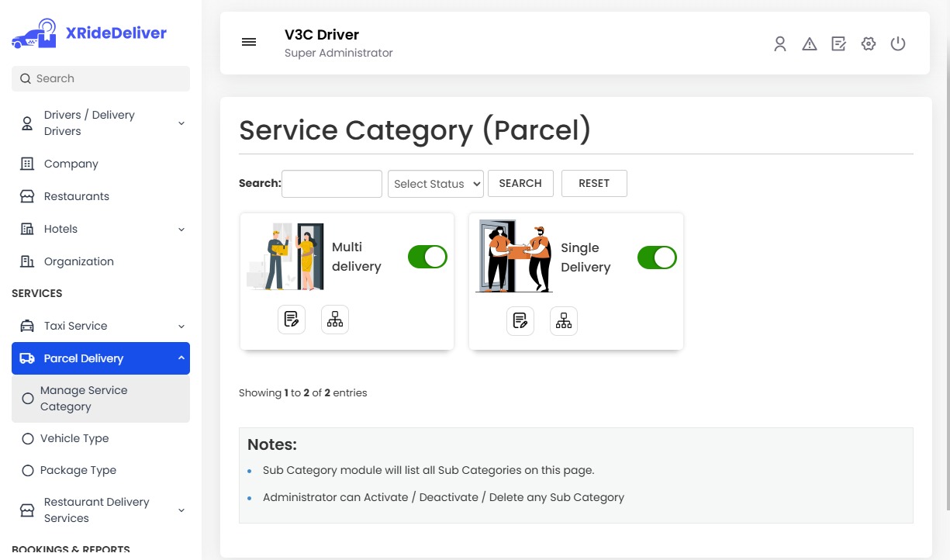Click the RESET button
The height and width of the screenshot is (560, 950).
(x=594, y=183)
